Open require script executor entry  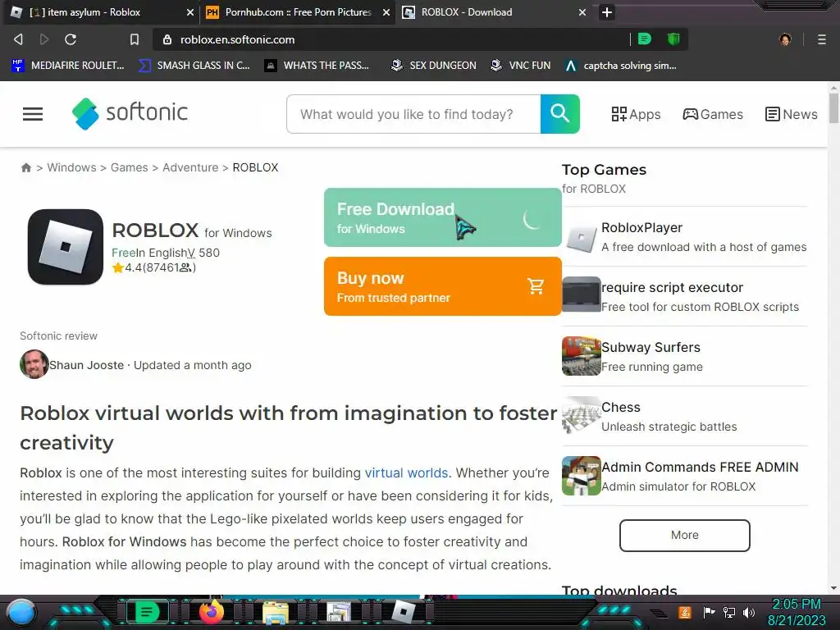(672, 288)
